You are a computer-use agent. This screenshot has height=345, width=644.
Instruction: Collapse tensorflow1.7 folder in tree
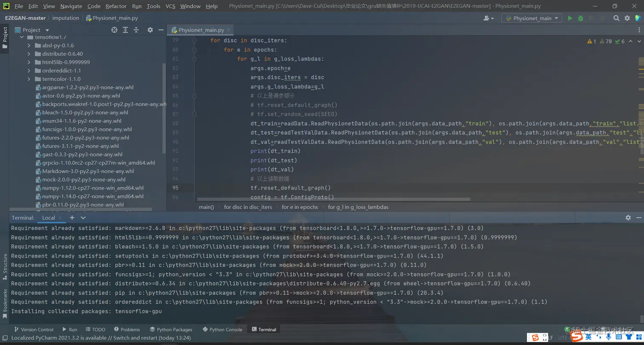point(22,37)
